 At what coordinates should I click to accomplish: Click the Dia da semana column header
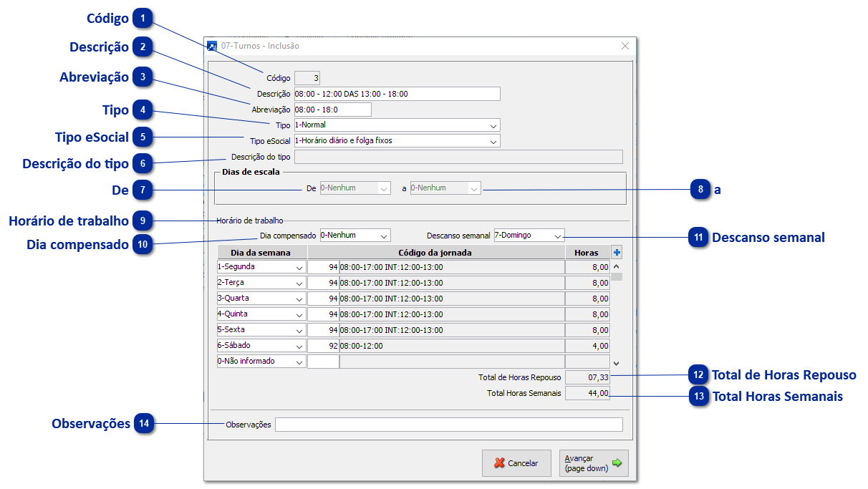coord(261,252)
